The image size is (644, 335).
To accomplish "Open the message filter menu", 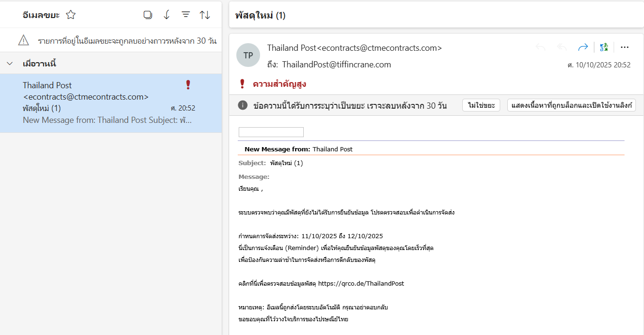I will coord(186,15).
